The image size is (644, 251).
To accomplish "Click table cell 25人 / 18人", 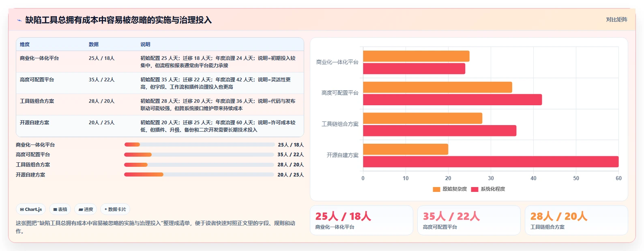I will [x=102, y=58].
